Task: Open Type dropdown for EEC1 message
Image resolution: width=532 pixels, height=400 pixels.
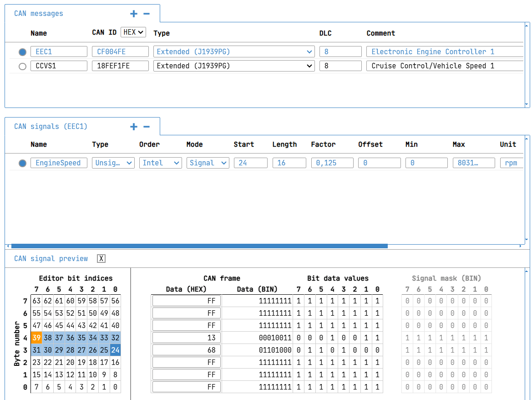Action: click(x=233, y=52)
